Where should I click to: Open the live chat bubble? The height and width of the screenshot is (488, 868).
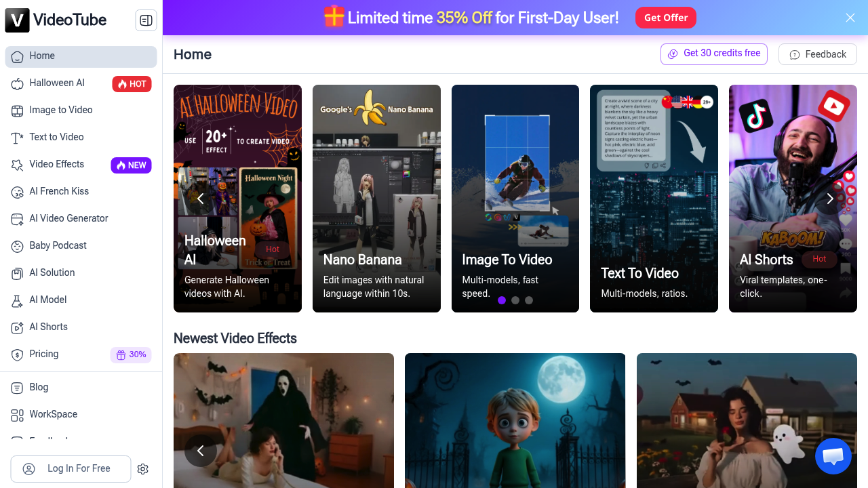833,456
